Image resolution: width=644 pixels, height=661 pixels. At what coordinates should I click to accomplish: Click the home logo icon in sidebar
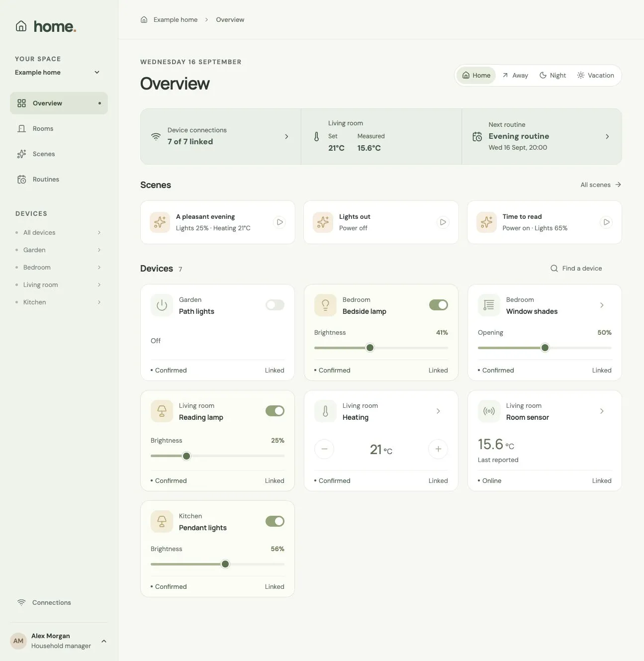click(x=21, y=26)
